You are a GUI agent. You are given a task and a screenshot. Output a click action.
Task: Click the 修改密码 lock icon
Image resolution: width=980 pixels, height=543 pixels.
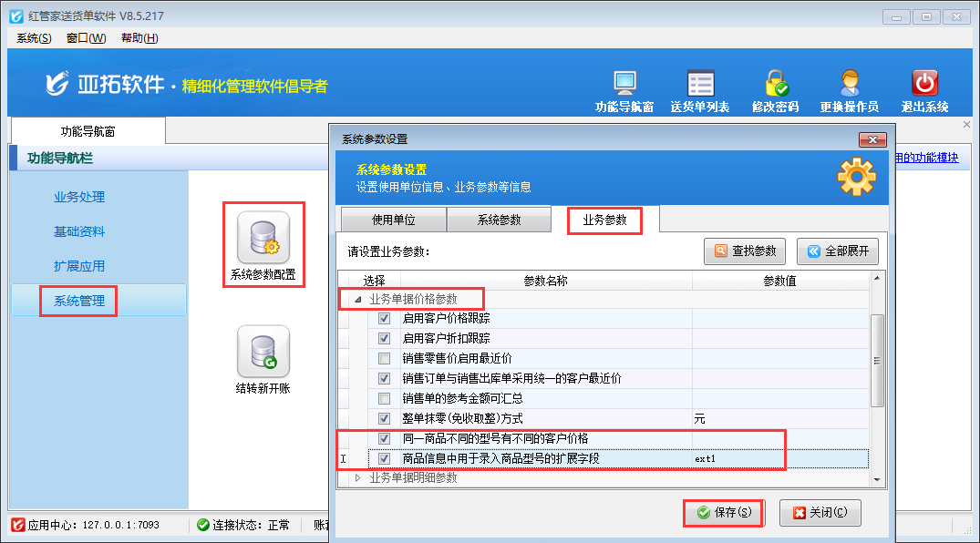click(x=776, y=86)
